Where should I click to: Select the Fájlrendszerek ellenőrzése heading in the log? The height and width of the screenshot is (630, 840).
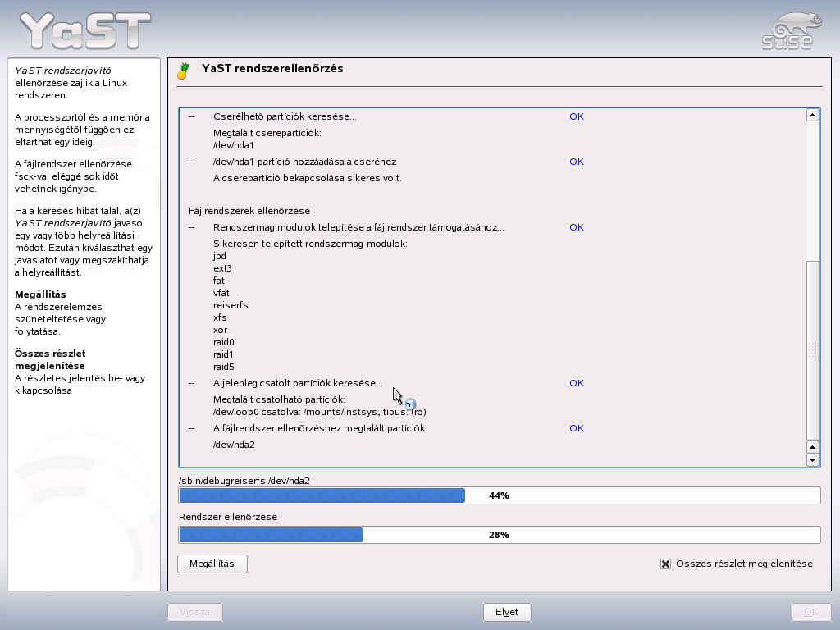coord(249,211)
